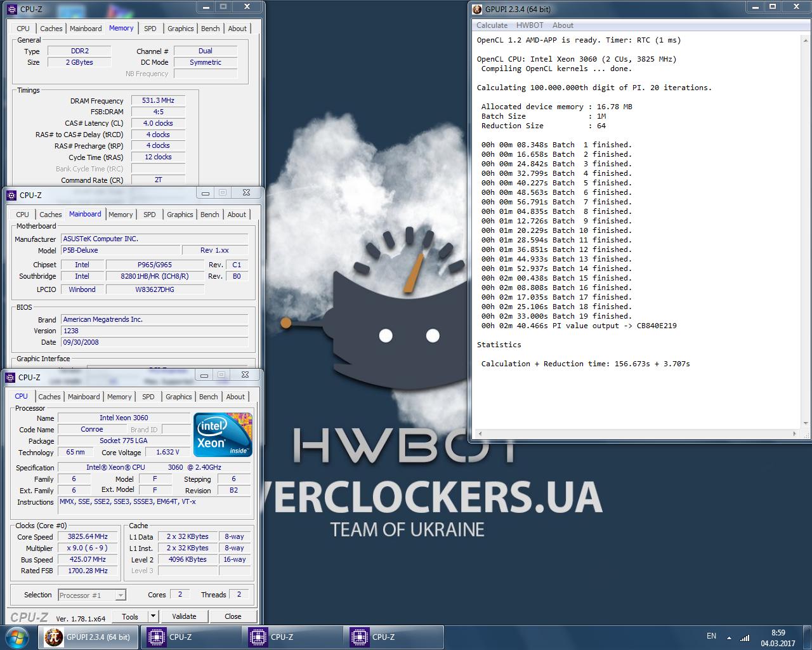Open HWBOT menu in GPUPI
This screenshot has width=812, height=650.
pos(530,25)
